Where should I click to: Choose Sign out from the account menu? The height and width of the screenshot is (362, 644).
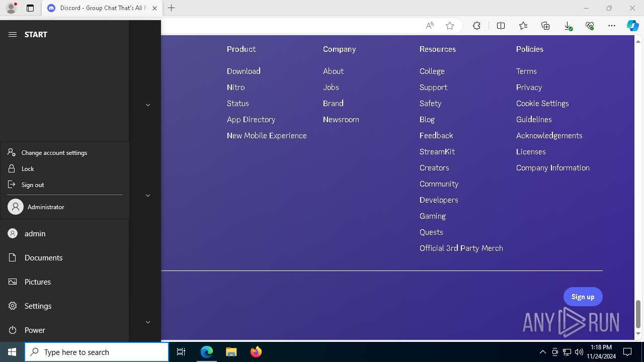65,185
